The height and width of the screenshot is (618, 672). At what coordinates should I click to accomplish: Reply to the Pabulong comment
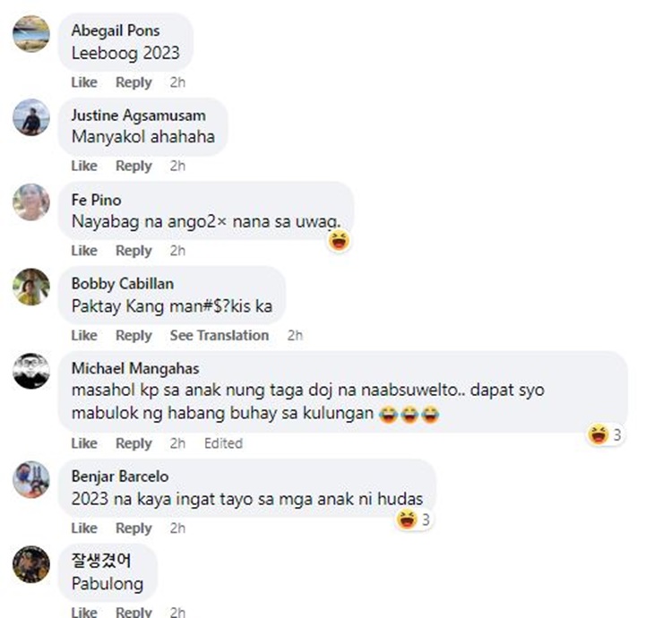[x=134, y=612]
